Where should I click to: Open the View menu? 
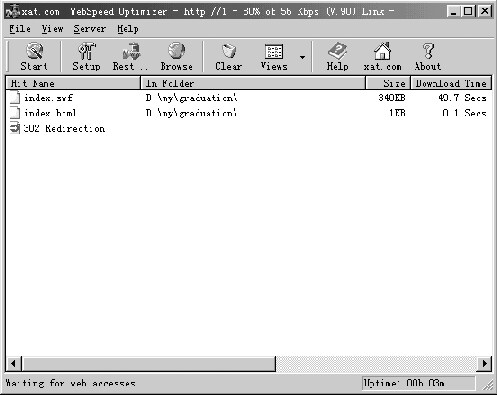click(x=52, y=29)
